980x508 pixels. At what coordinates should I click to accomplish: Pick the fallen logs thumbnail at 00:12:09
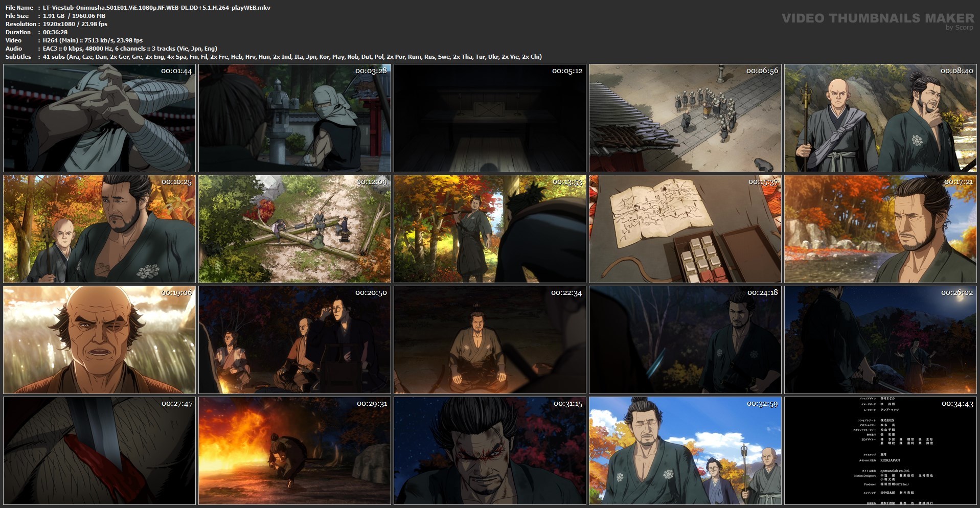[x=294, y=229]
